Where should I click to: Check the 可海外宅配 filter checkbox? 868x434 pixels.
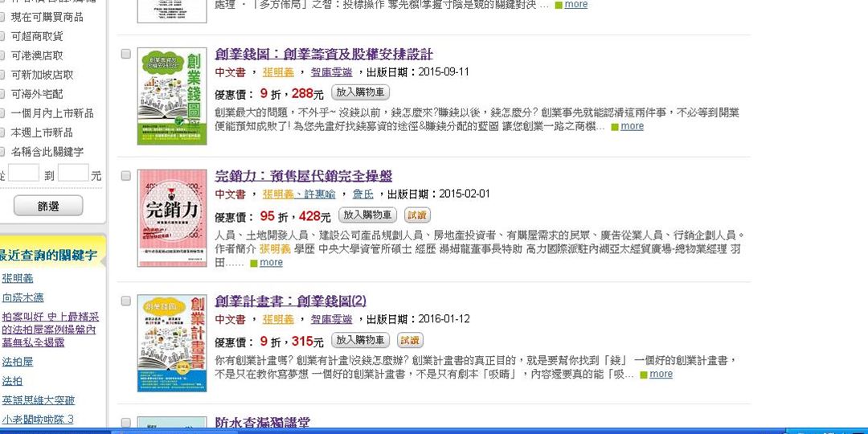click(2, 94)
